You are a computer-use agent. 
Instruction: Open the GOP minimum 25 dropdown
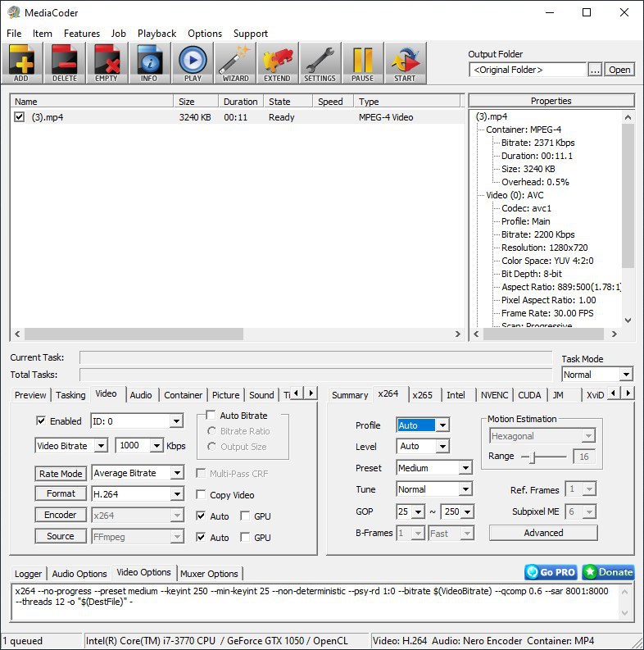[410, 511]
